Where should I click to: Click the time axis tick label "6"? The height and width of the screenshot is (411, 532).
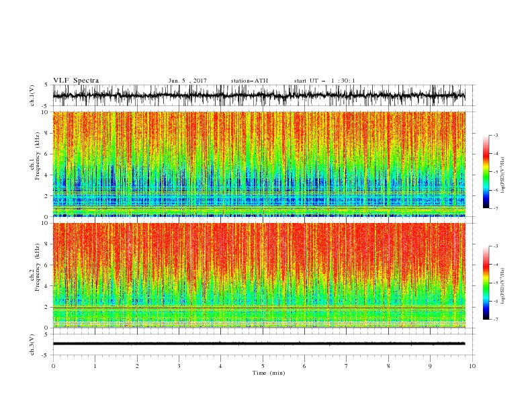[x=304, y=366]
